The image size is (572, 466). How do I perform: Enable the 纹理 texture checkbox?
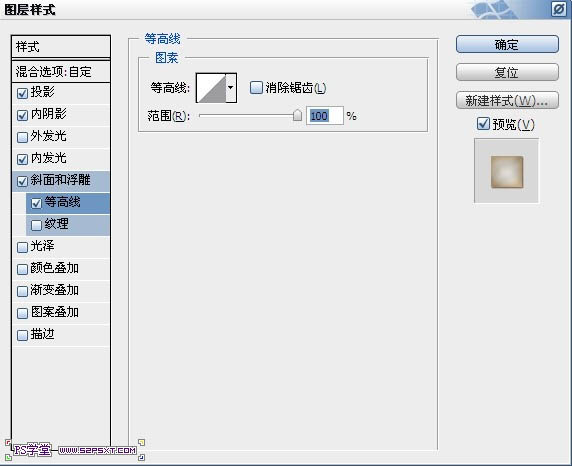click(x=36, y=225)
